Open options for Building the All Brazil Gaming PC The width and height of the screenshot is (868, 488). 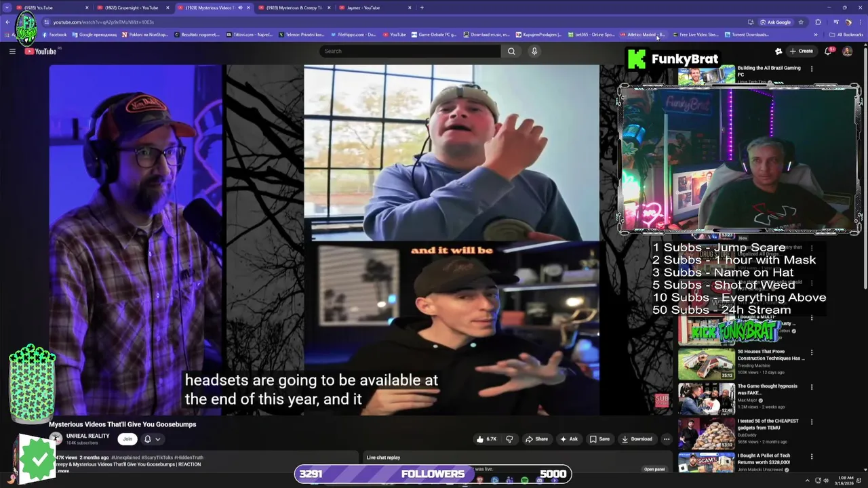812,68
